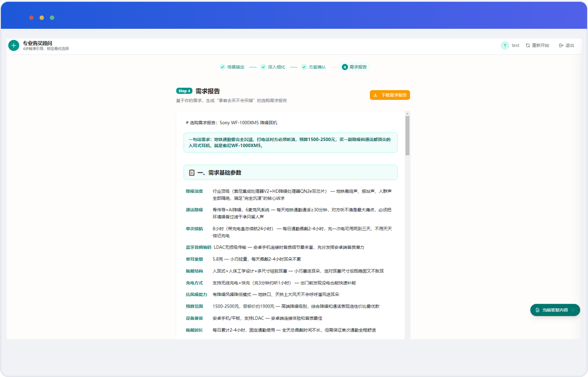
Task: Click the test username label
Action: coord(516,45)
